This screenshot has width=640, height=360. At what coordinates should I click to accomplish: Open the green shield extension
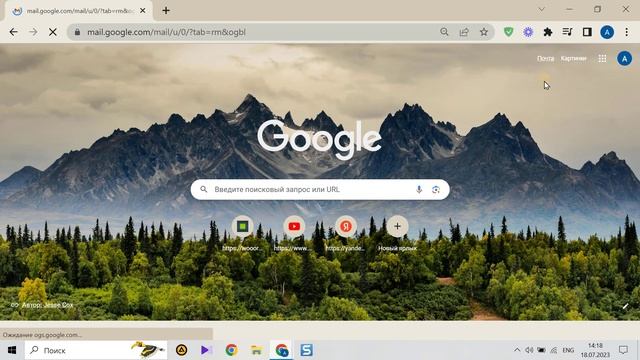coord(508,32)
